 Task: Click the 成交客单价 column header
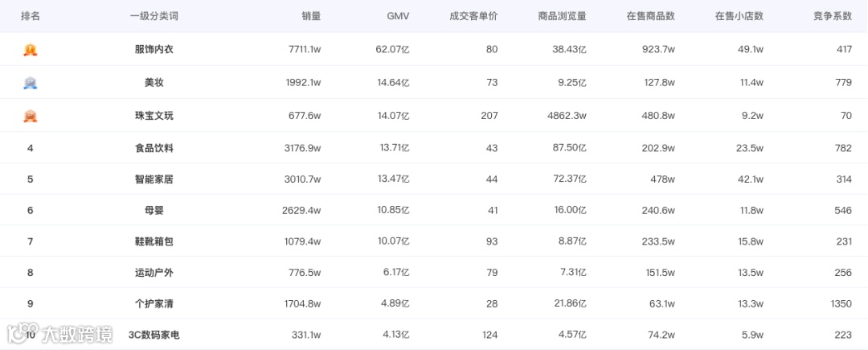tap(473, 16)
